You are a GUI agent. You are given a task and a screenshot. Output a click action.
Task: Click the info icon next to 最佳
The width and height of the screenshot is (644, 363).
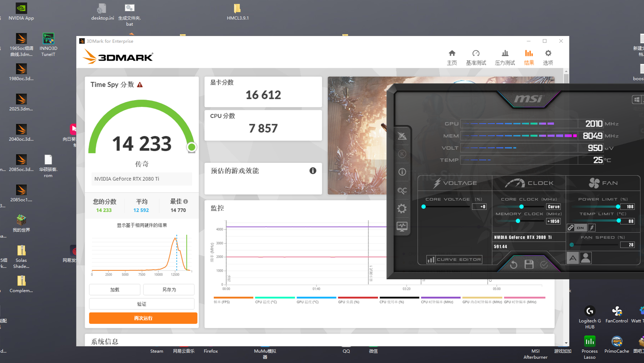pyautogui.click(x=186, y=202)
